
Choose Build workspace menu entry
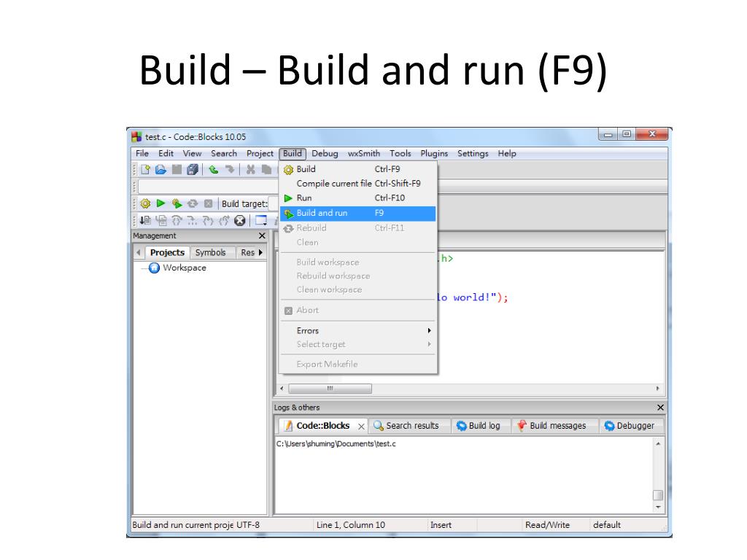(x=357, y=262)
